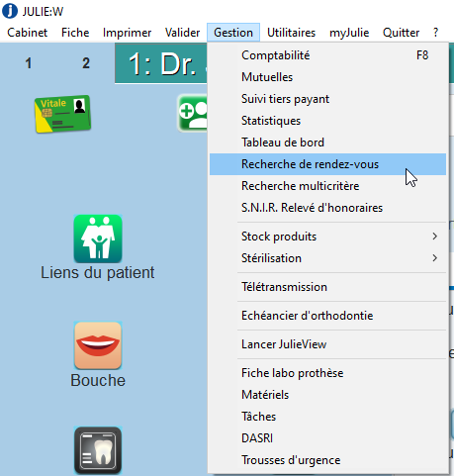Image resolution: width=454 pixels, height=476 pixels.
Task: Open the Imprimer menu
Action: tap(127, 33)
